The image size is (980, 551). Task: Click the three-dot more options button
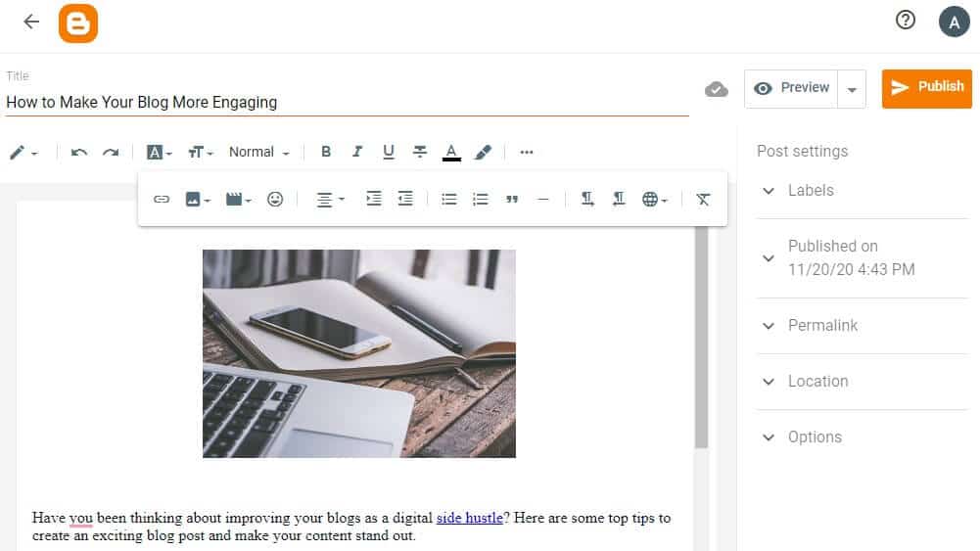pyautogui.click(x=527, y=152)
